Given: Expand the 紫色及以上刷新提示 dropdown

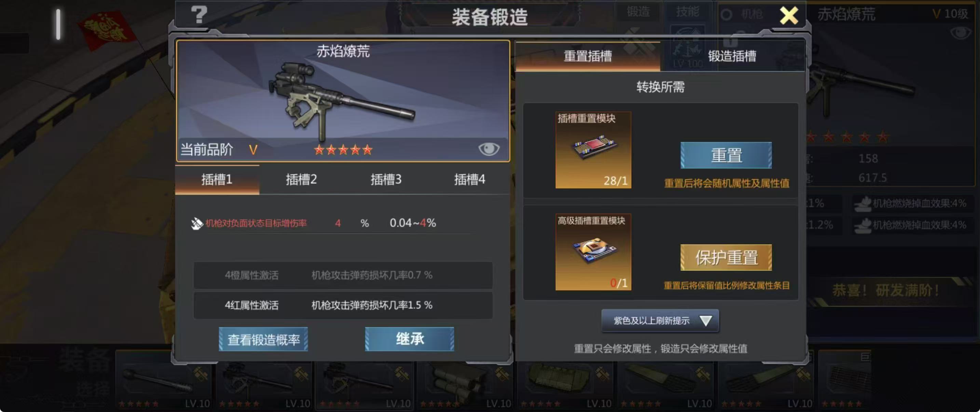Looking at the screenshot, I should coord(660,321).
